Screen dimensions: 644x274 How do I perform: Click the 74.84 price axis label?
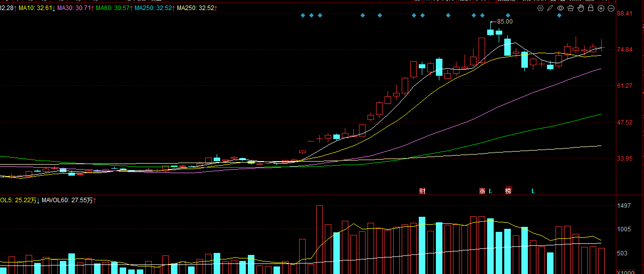pos(624,50)
